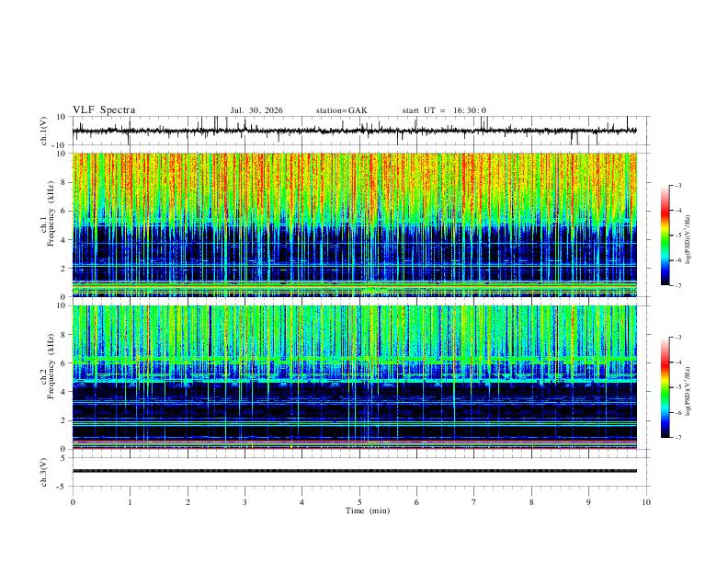Click the -7 value on lower color bar
This screenshot has height=563, width=728.
[677, 438]
